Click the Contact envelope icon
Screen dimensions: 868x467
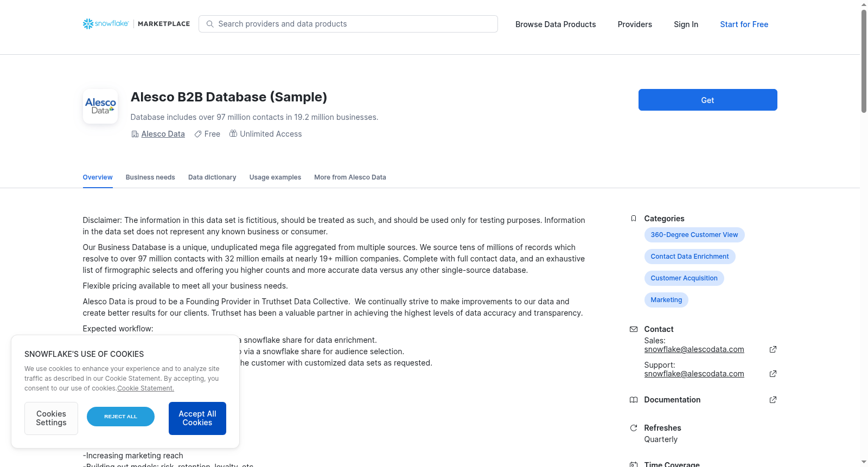(x=634, y=329)
